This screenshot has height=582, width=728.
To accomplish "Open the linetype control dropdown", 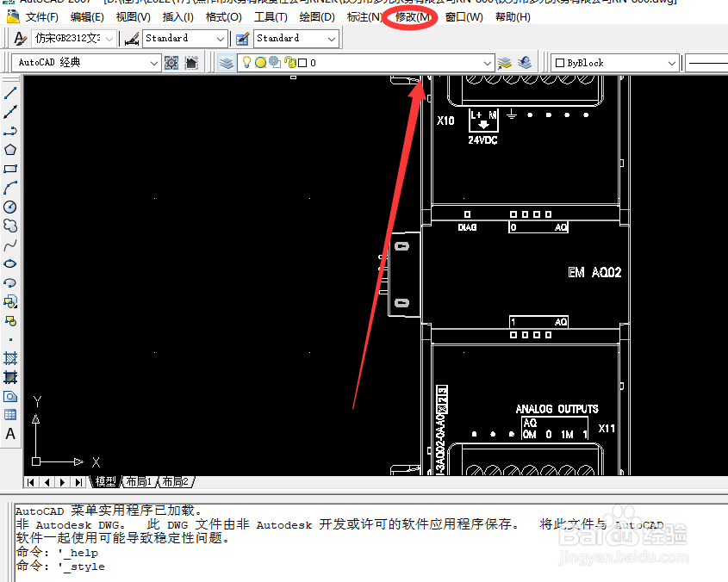I will tap(706, 63).
